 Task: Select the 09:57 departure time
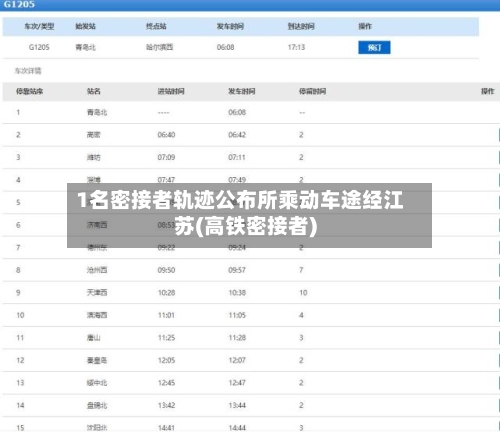point(237,270)
